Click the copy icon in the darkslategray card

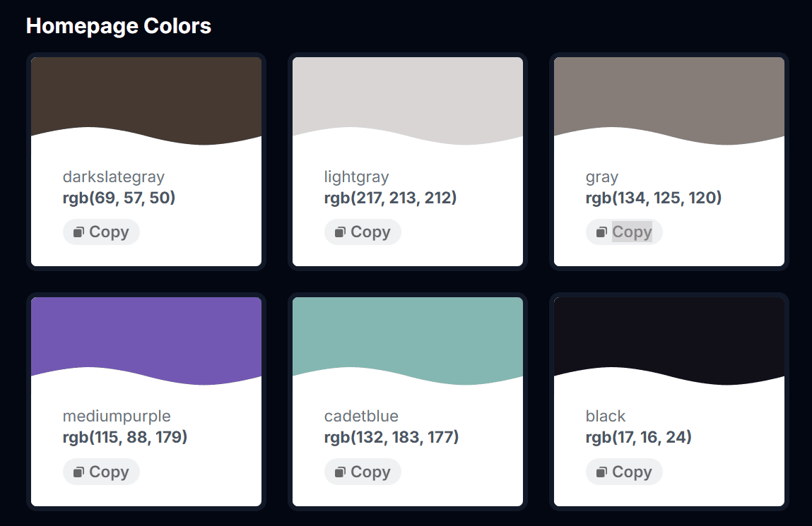click(77, 232)
